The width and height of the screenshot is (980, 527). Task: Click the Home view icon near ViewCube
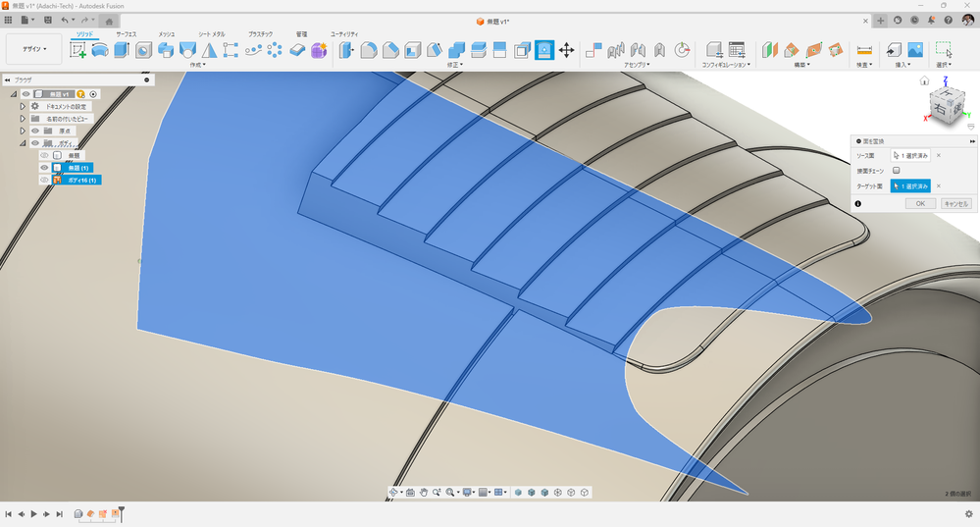[x=924, y=80]
